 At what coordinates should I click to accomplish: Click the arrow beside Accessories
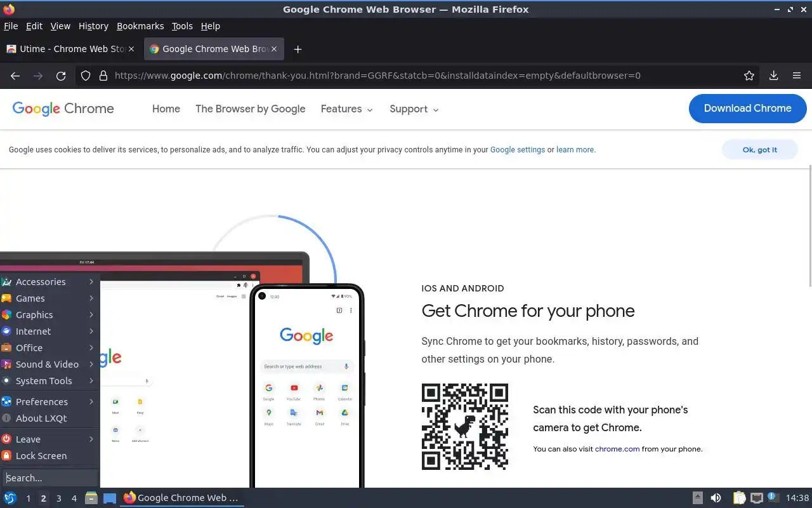pyautogui.click(x=91, y=282)
